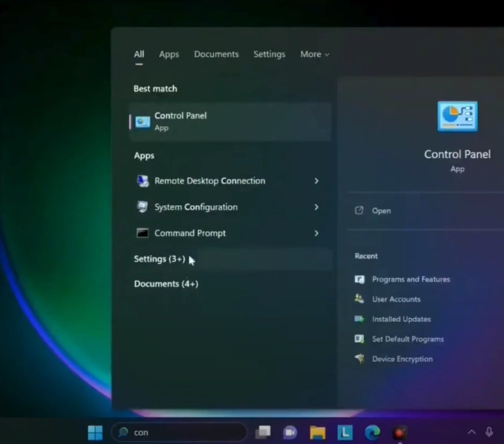Launch Microsoft Edge from the taskbar

coord(373,433)
